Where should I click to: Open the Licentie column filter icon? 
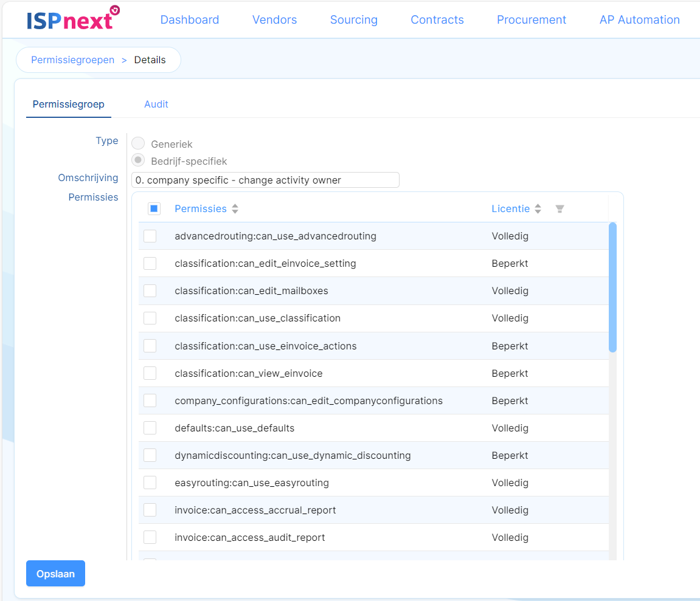click(x=560, y=209)
